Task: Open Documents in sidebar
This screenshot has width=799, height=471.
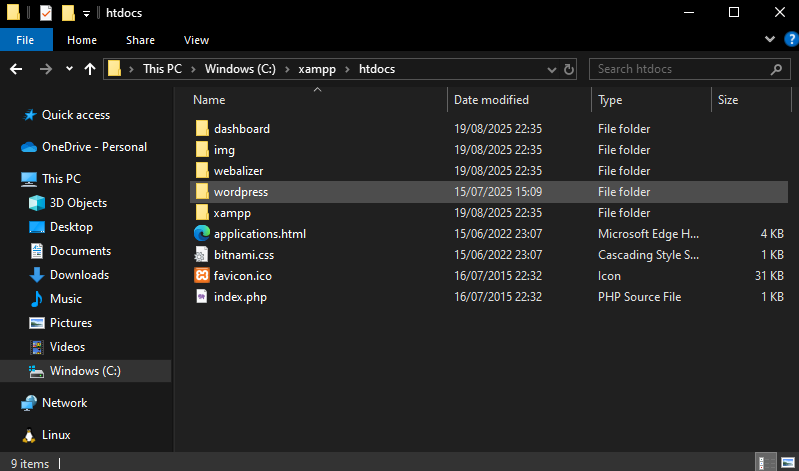Action: pyautogui.click(x=81, y=251)
